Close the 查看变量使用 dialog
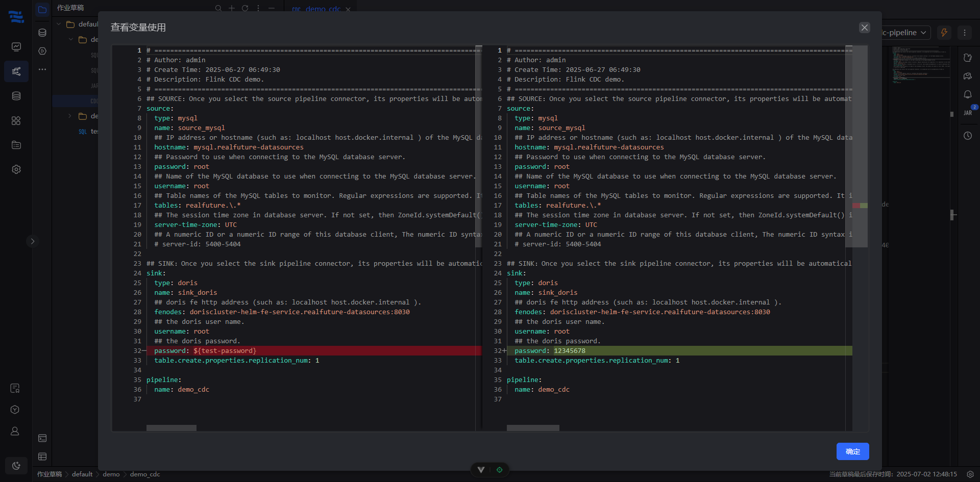This screenshot has width=980, height=482. click(864, 28)
